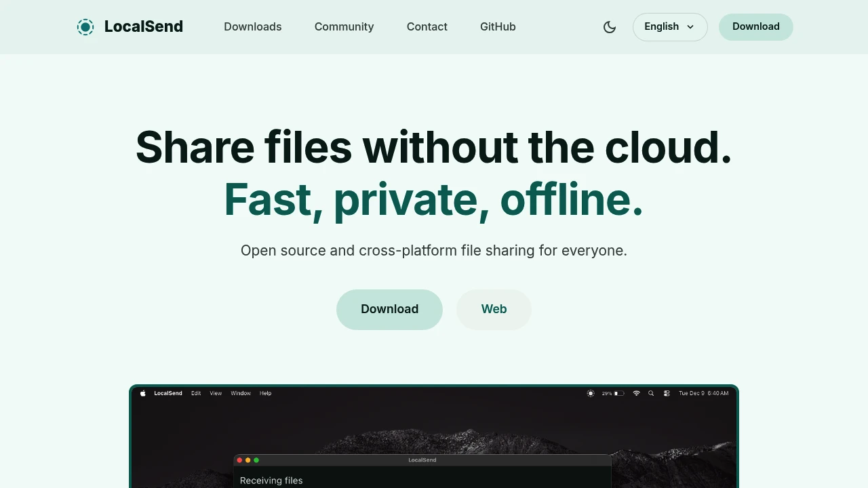Open the English language dropdown
The image size is (868, 488).
click(670, 27)
